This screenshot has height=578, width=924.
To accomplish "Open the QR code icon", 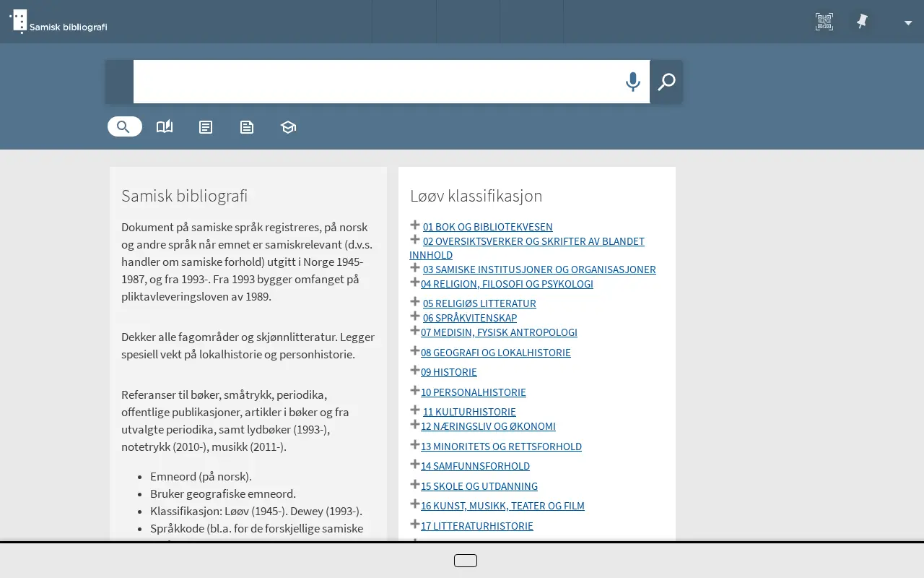I will 824,22.
